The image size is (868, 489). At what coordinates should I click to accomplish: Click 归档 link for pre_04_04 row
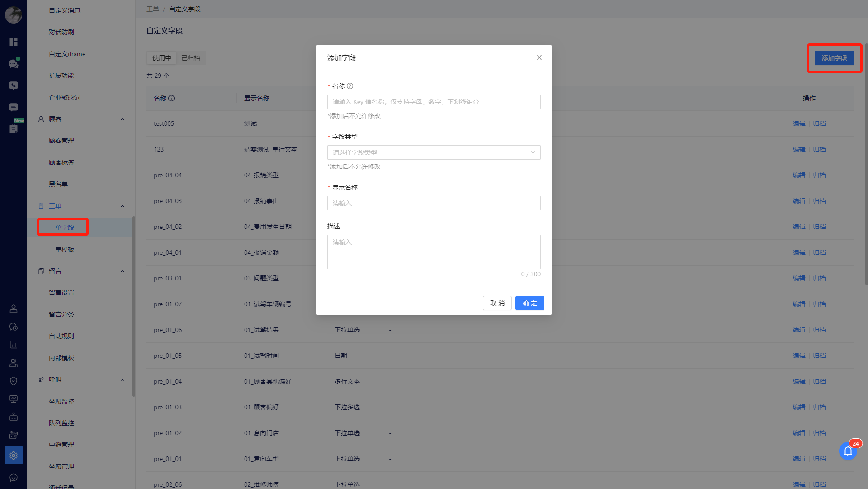pos(819,175)
